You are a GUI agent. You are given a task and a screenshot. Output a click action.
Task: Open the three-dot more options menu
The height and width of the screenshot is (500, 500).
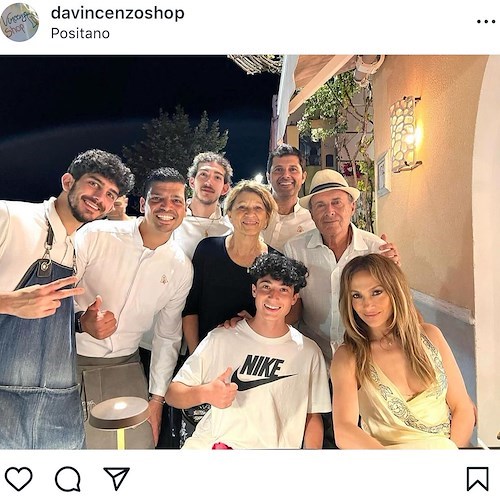pos(486,22)
